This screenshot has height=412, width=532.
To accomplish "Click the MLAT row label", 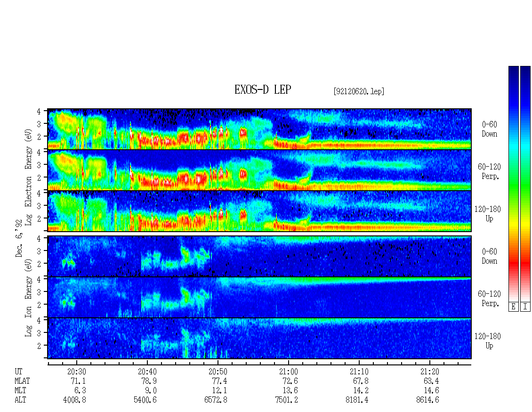I will tap(22, 381).
